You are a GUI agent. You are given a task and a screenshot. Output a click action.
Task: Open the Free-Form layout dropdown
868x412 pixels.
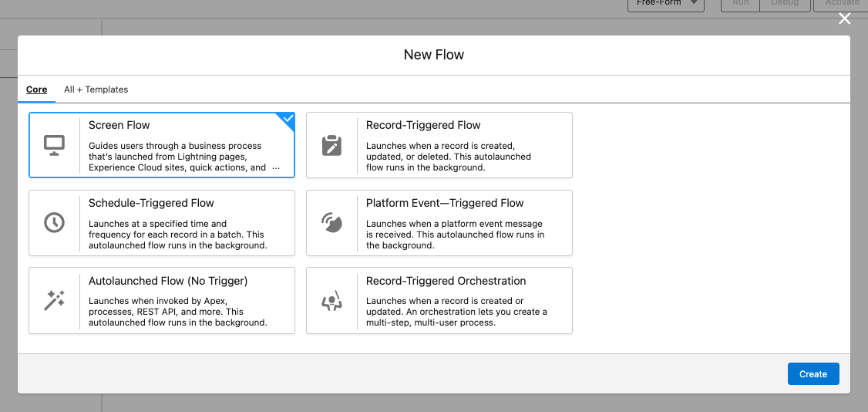coord(665,3)
